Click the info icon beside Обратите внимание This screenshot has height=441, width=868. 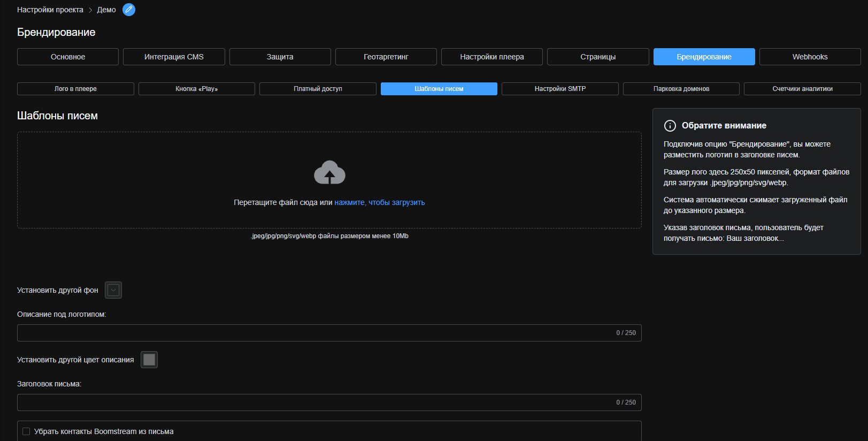(x=670, y=126)
